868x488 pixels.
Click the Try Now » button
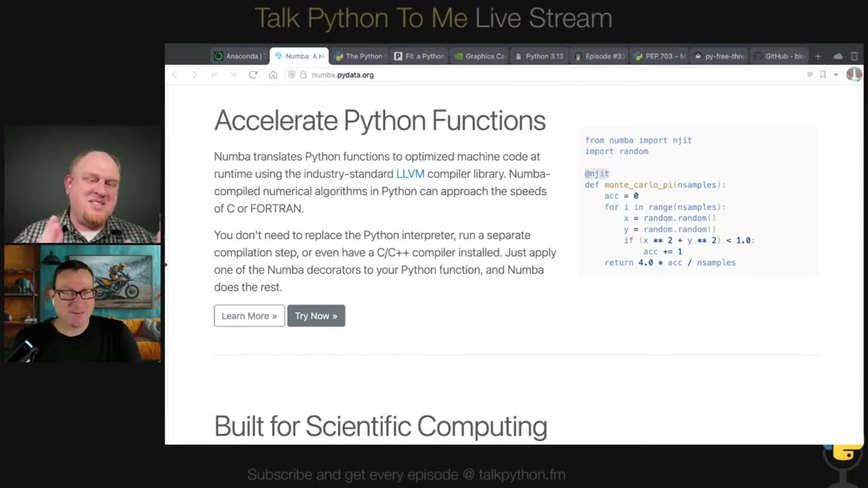[x=316, y=316]
